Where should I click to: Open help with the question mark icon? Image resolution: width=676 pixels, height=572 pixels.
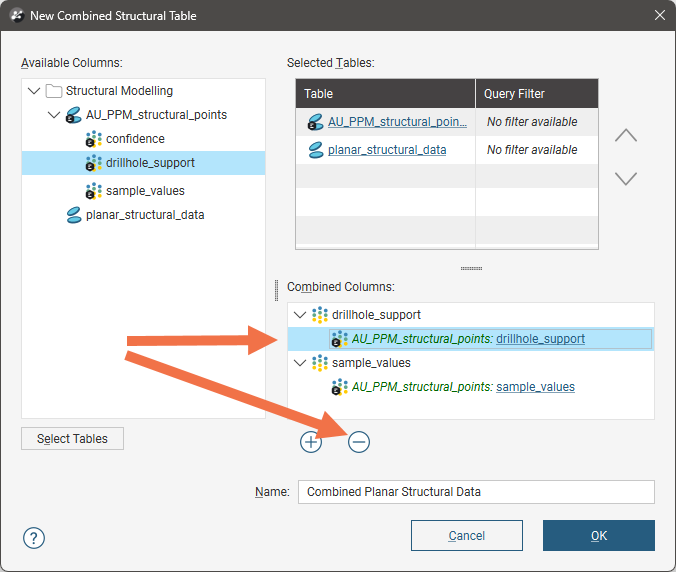[x=33, y=536]
